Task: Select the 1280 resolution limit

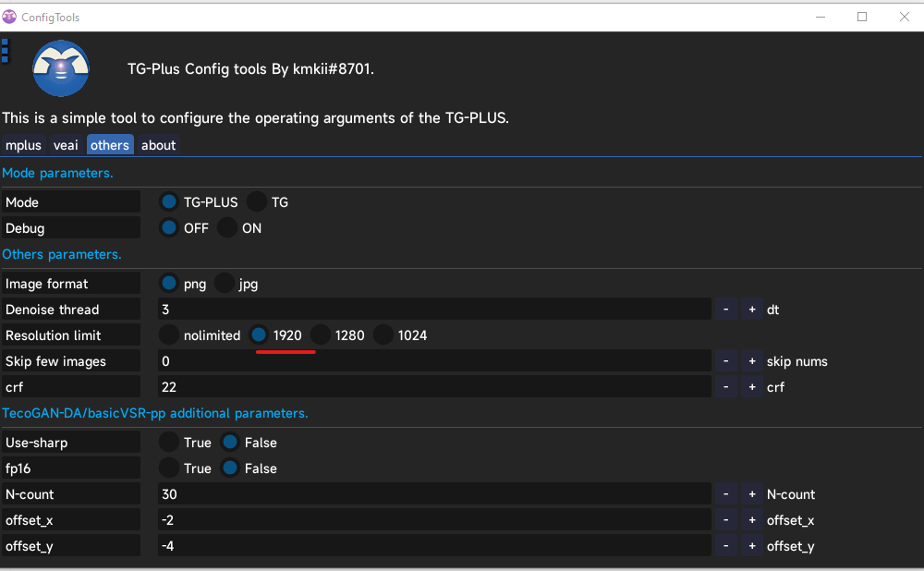Action: coord(320,334)
